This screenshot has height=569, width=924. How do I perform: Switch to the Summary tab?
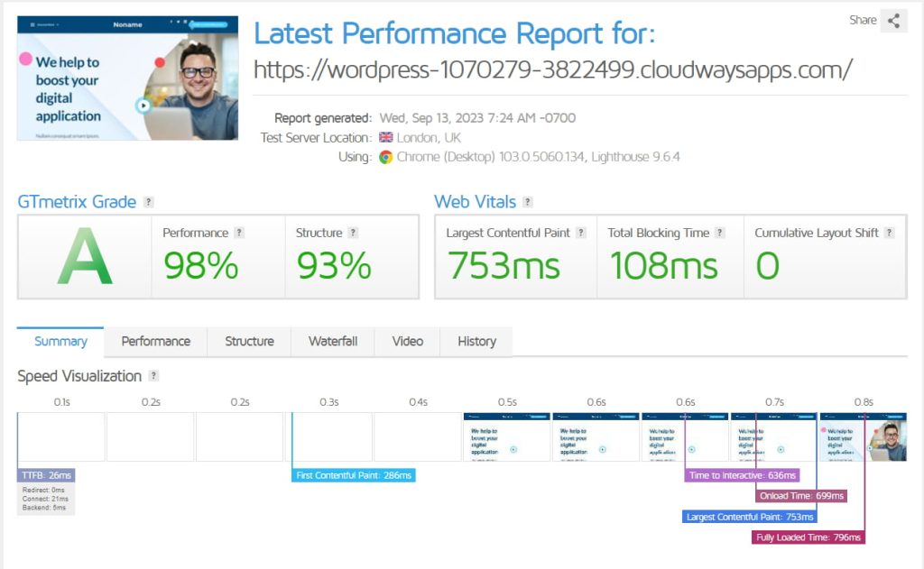[x=60, y=342]
